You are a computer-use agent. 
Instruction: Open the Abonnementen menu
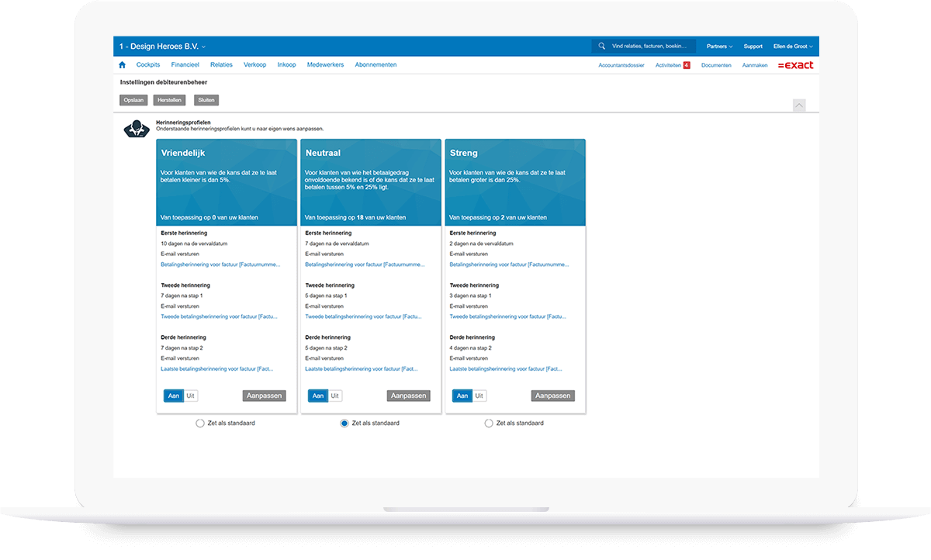376,65
